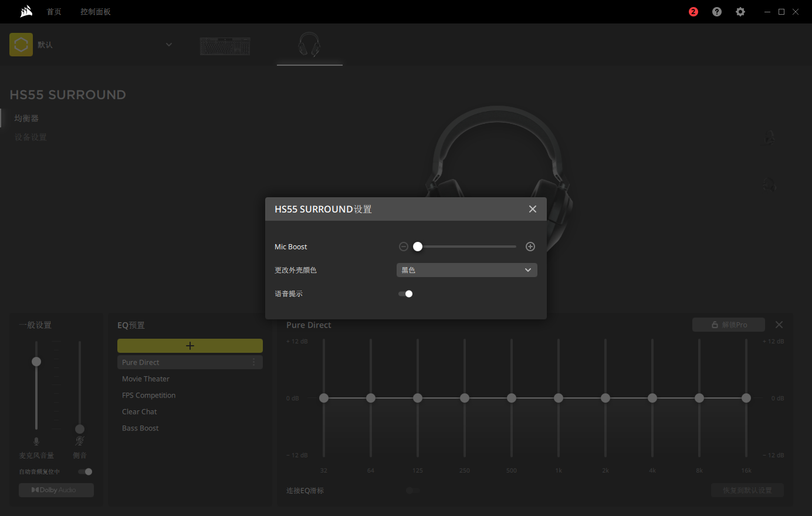Click the 2k EQ band handle
Viewport: 812px width, 516px height.
point(605,398)
